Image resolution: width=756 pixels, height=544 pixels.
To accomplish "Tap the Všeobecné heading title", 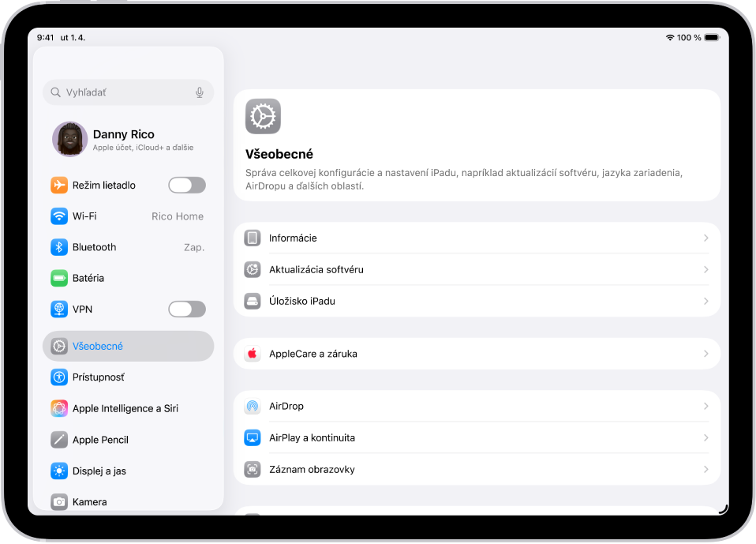I will point(279,154).
